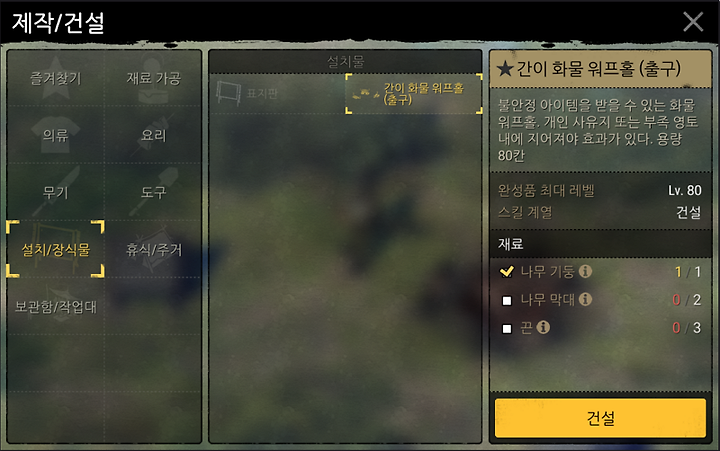720x451 pixels.
Task: Toggle the 나무 기둥 checked checkbox
Action: point(506,271)
